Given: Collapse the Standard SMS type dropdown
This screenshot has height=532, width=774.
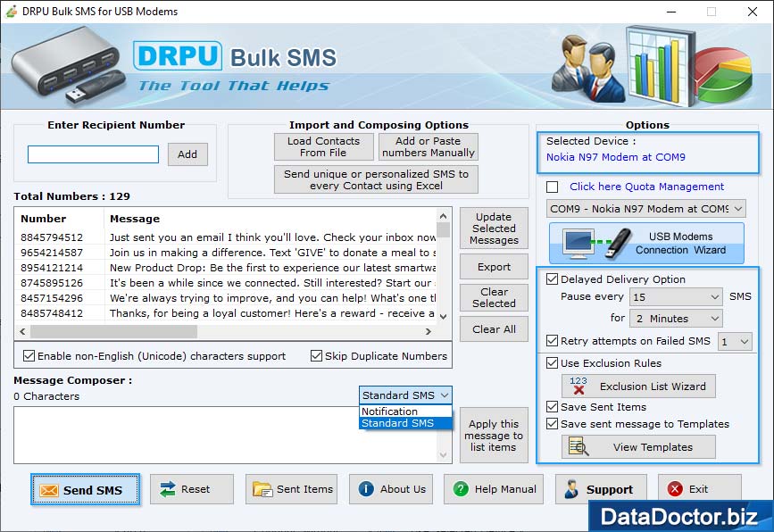Looking at the screenshot, I should (x=405, y=395).
